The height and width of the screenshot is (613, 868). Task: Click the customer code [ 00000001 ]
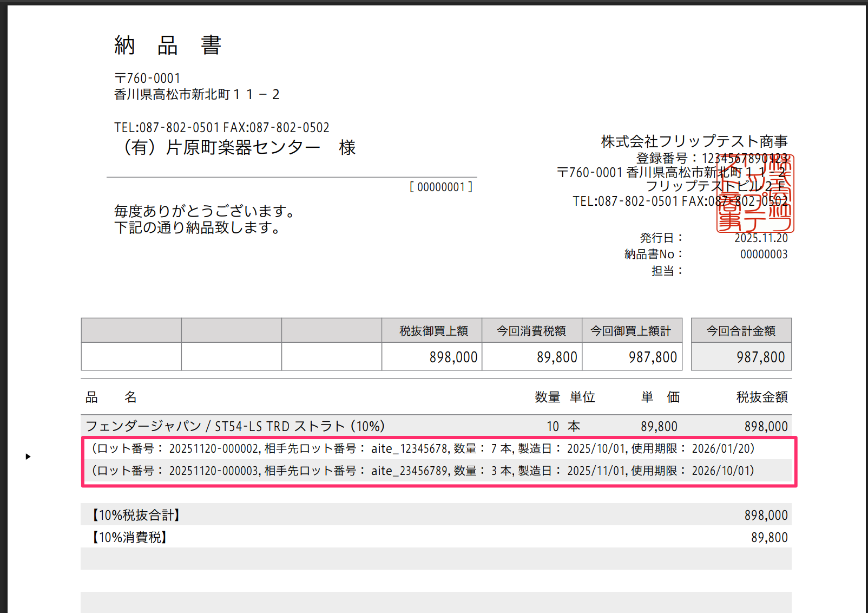[x=441, y=187]
